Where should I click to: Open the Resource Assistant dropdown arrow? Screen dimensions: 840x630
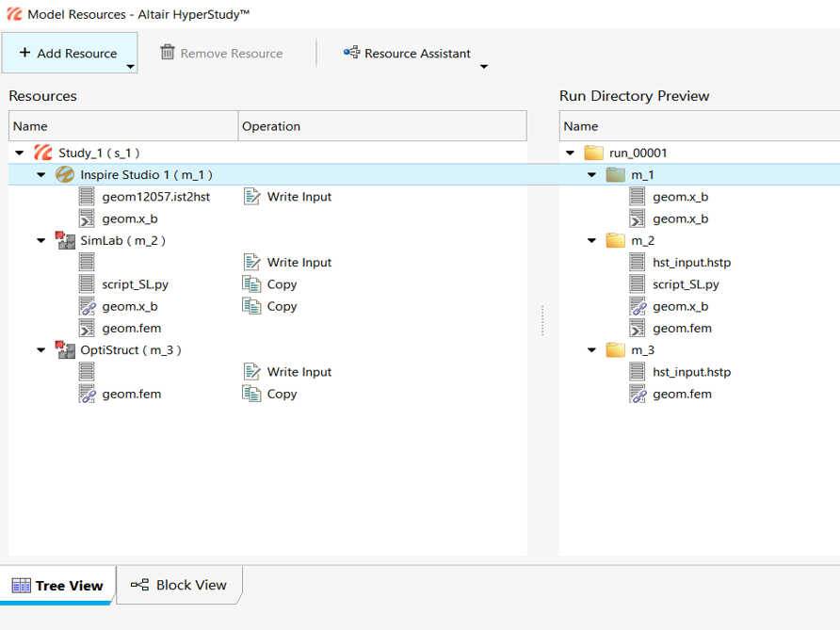484,67
